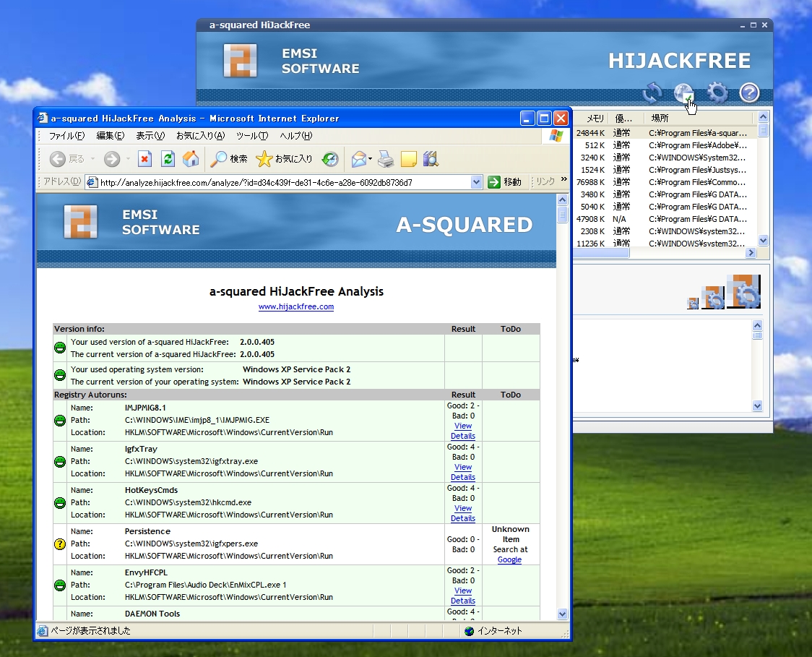Select the 47908 K N/A process row
Image resolution: width=812 pixels, height=657 pixels.
click(x=663, y=219)
